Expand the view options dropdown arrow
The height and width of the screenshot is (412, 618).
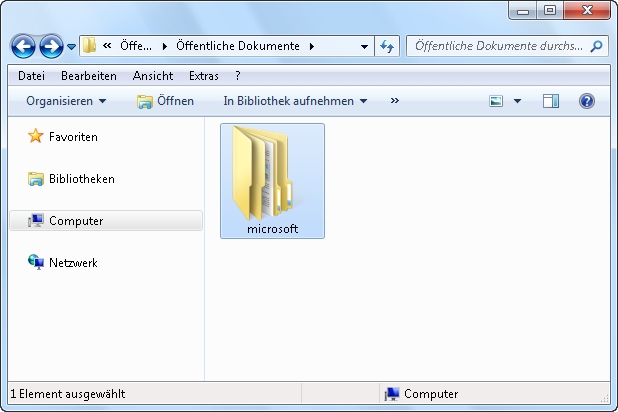pyautogui.click(x=517, y=101)
